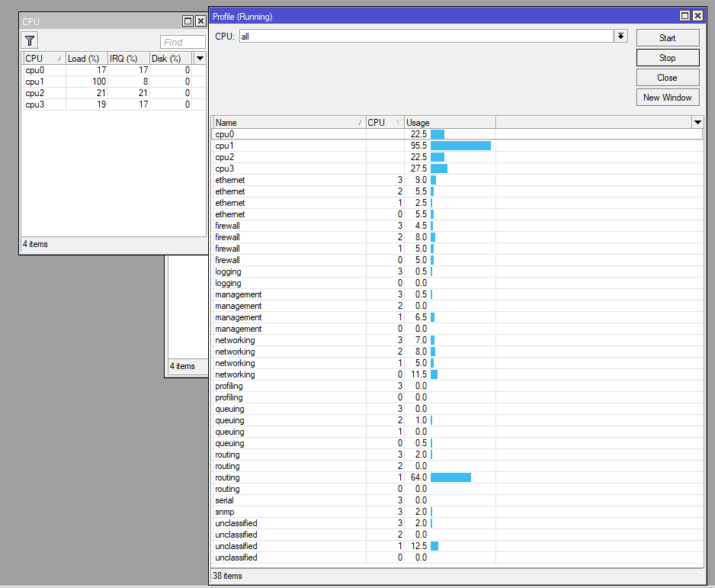Viewport: 715px width, 588px height.
Task: Click the 38 items status text
Action: point(227,576)
